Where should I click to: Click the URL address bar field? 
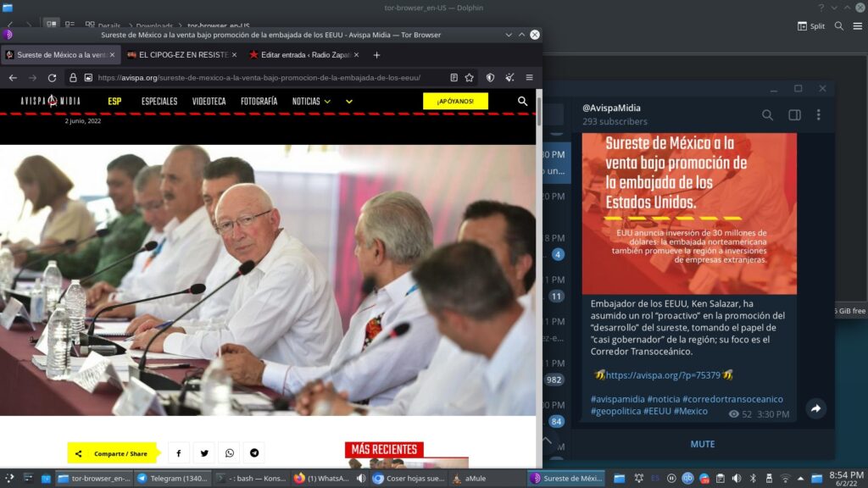coord(263,77)
